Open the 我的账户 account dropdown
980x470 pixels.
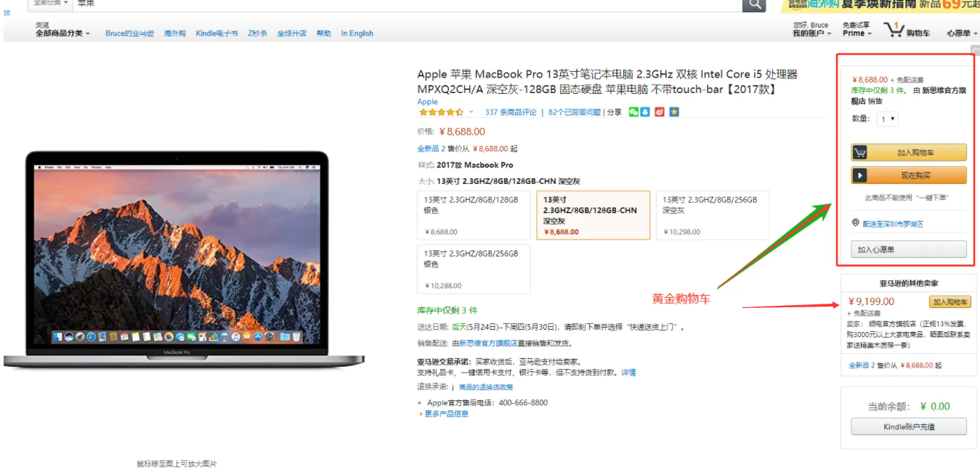click(x=811, y=33)
